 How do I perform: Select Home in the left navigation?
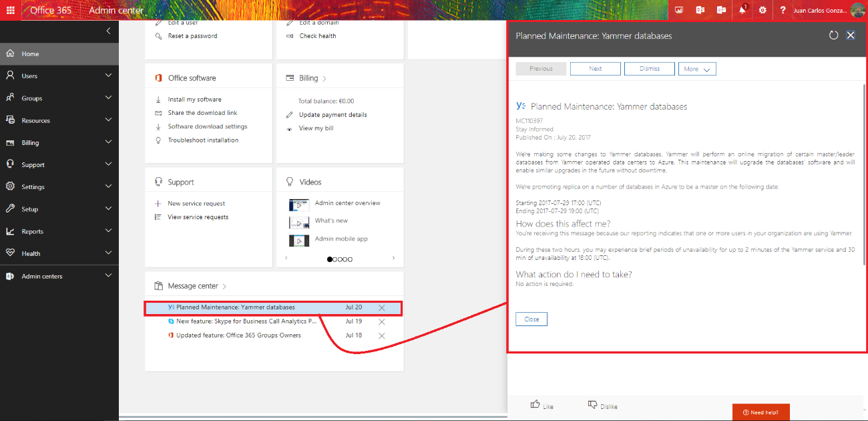30,54
